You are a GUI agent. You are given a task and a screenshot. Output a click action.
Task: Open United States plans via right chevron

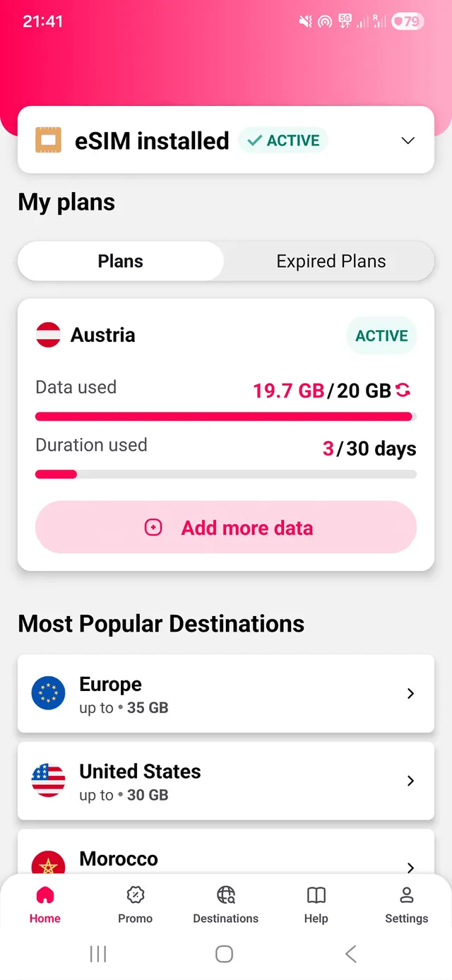pos(410,781)
